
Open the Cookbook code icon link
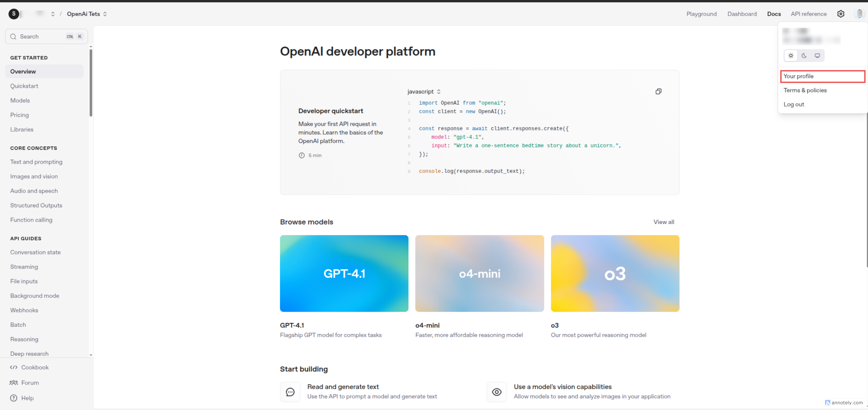14,367
